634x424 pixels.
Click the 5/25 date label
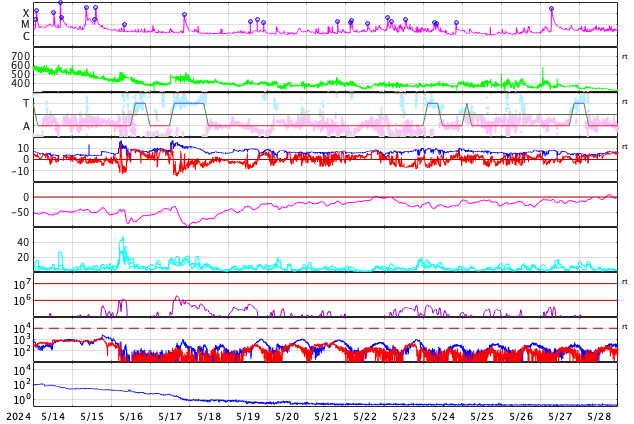(x=482, y=416)
